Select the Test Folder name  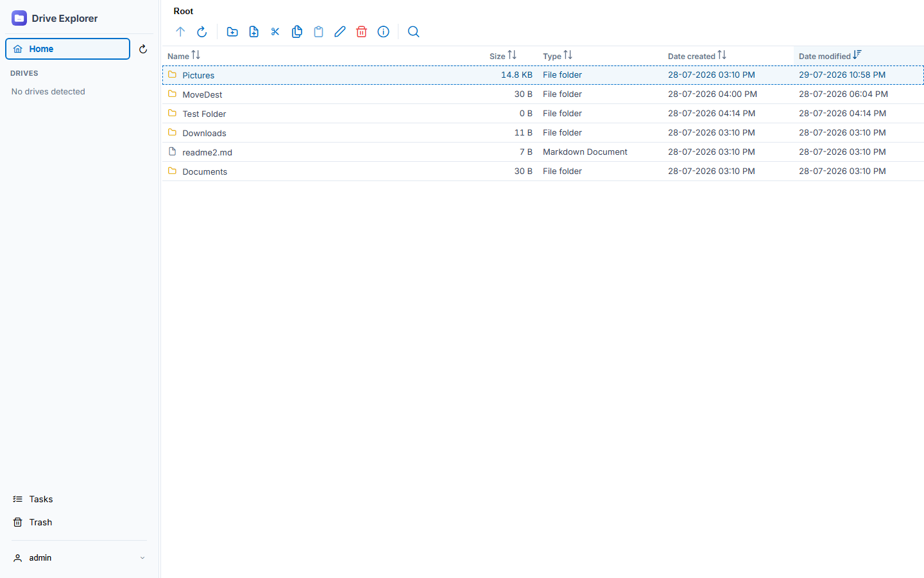pyautogui.click(x=204, y=114)
